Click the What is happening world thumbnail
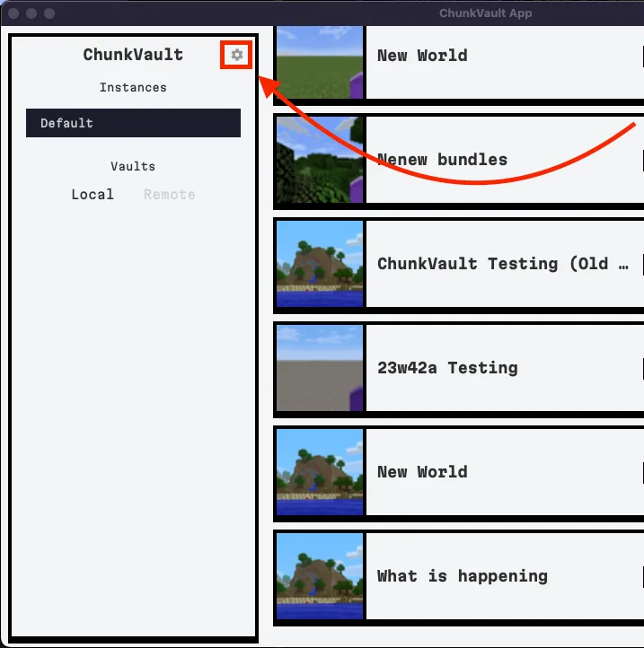 tap(319, 576)
